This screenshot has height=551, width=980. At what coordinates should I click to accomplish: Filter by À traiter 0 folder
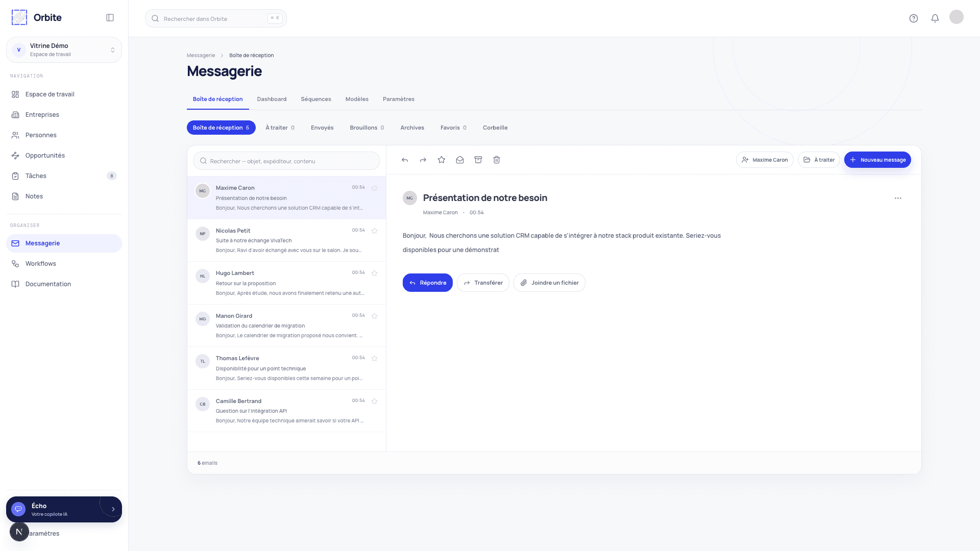tap(280, 128)
